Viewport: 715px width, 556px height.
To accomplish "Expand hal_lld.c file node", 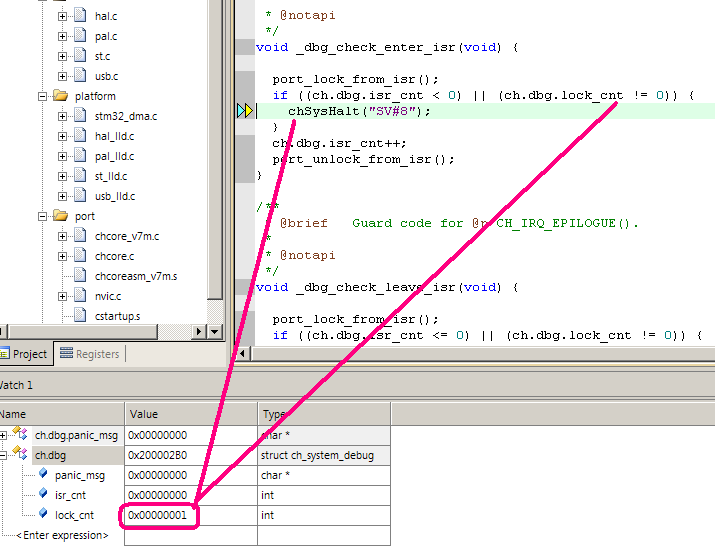I will 62,136.
